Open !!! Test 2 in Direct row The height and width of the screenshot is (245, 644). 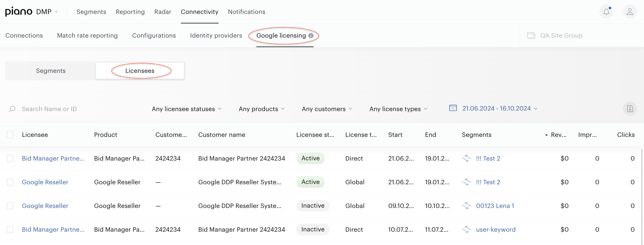[x=488, y=158]
